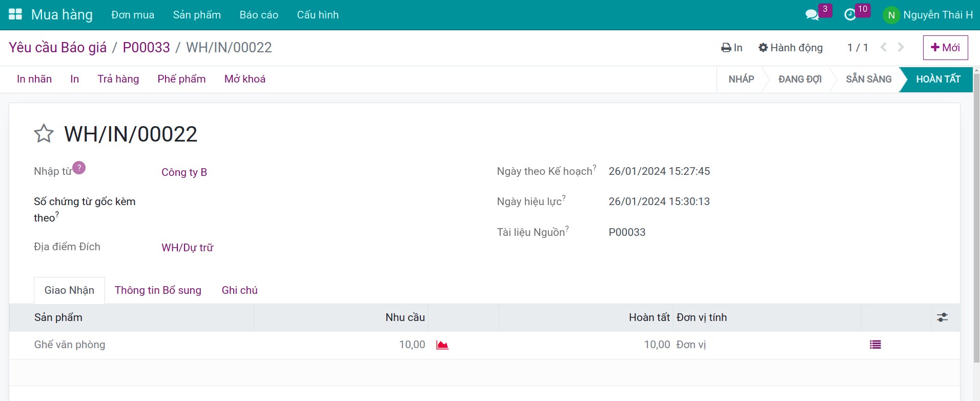Mark WH/IN/00022 as favorite star
This screenshot has height=401, width=980.
click(x=44, y=134)
